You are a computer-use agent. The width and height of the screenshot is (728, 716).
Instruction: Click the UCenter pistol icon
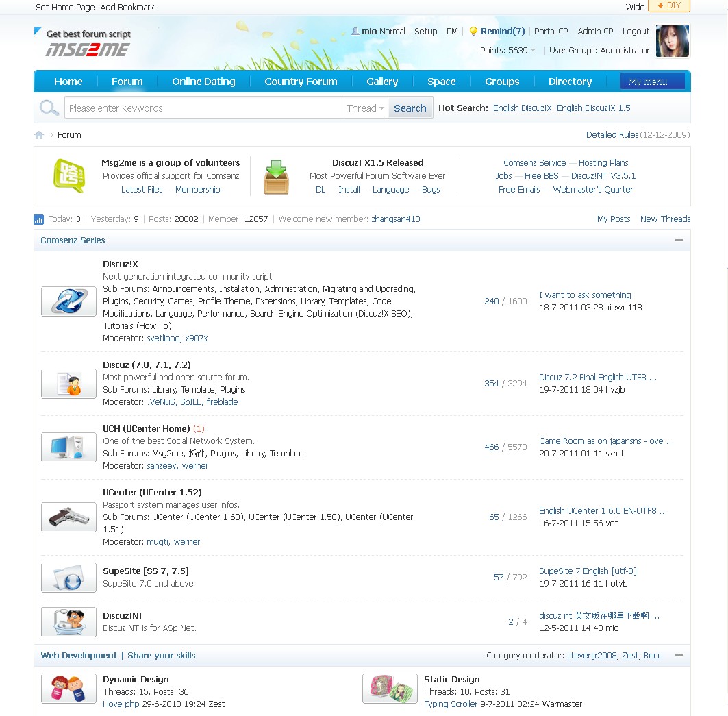[x=68, y=517]
